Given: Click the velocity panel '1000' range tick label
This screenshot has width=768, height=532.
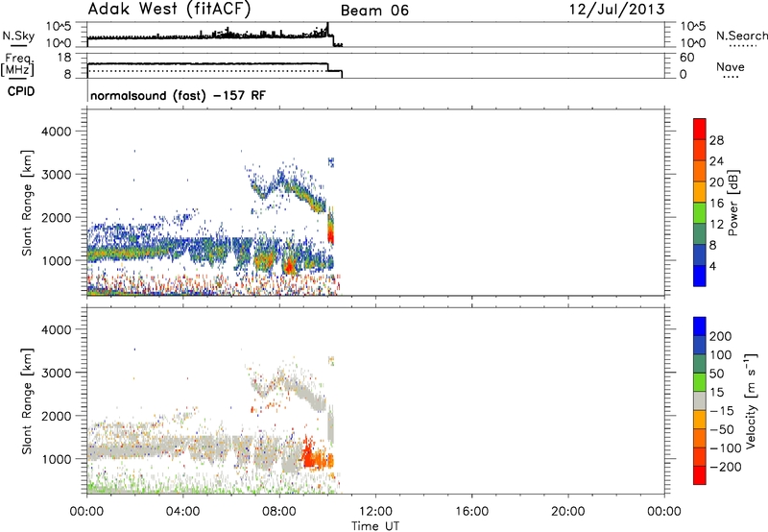Looking at the screenshot, I should (57, 459).
